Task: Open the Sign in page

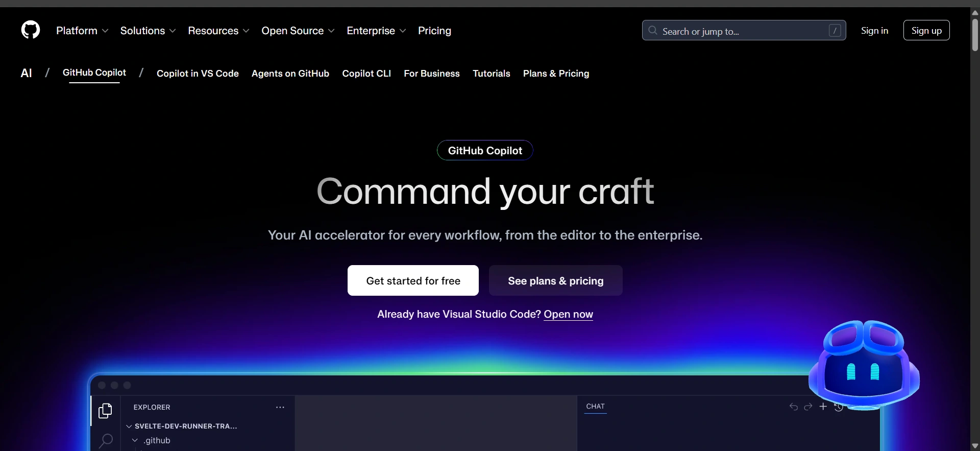Action: (x=874, y=31)
